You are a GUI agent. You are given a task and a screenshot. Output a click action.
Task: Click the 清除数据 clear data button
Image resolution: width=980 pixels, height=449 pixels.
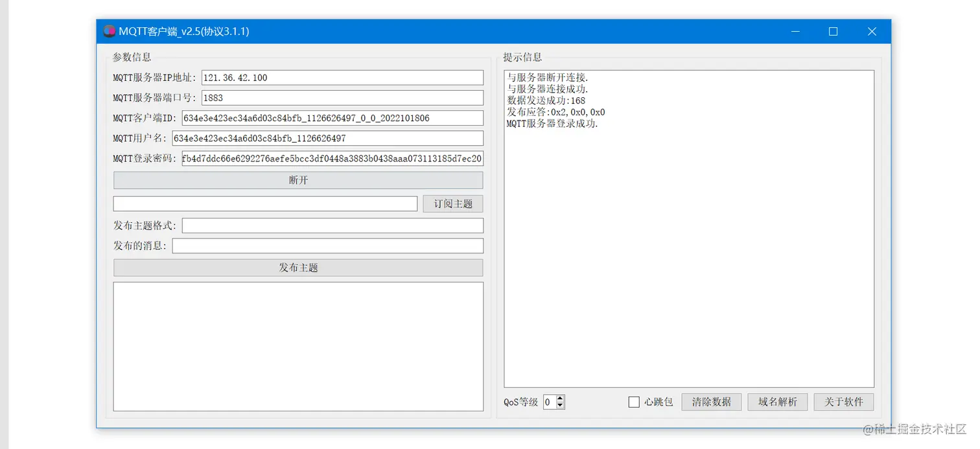point(712,402)
